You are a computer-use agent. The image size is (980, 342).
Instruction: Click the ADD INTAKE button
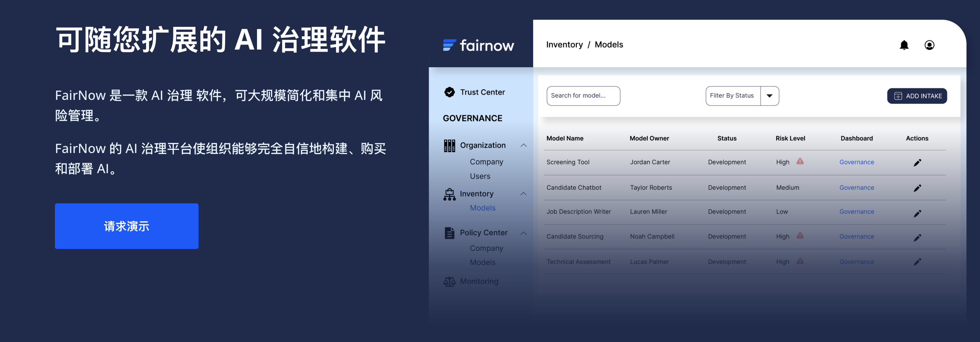[917, 96]
